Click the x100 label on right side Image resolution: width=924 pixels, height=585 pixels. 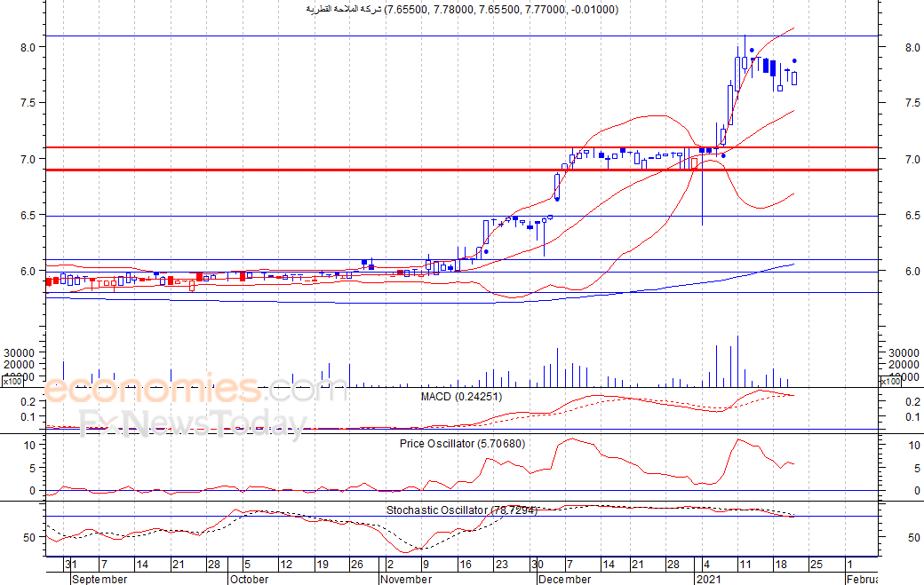click(x=889, y=382)
